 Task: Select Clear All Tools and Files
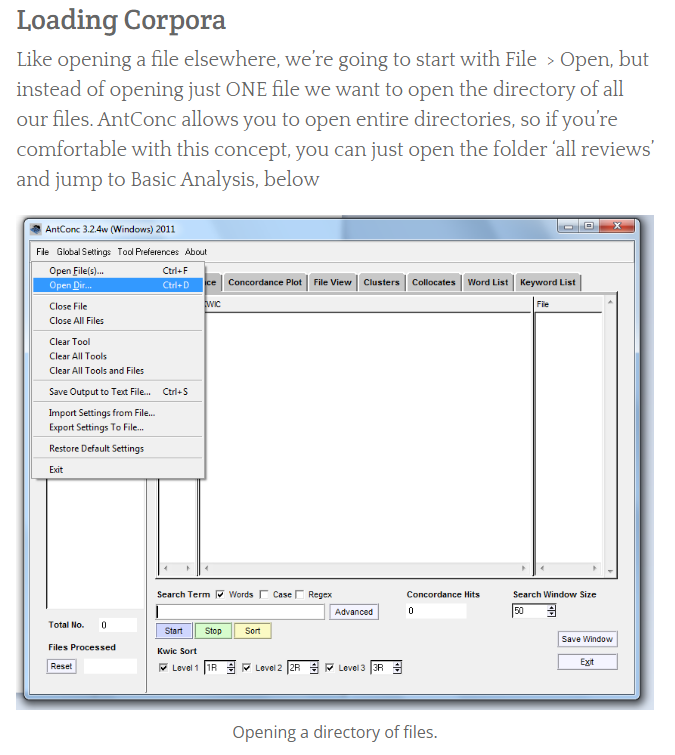pos(118,370)
